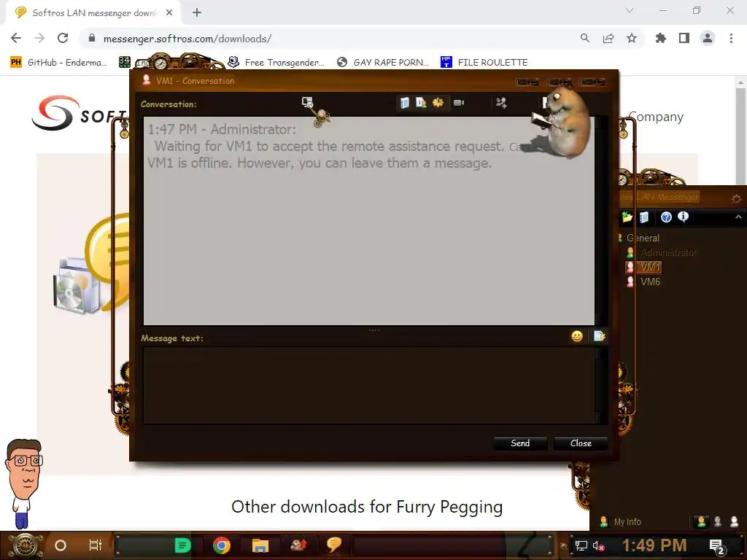Click the info speech-bubble icon in Messenger toolbar
747x560 pixels.
pyautogui.click(x=683, y=217)
